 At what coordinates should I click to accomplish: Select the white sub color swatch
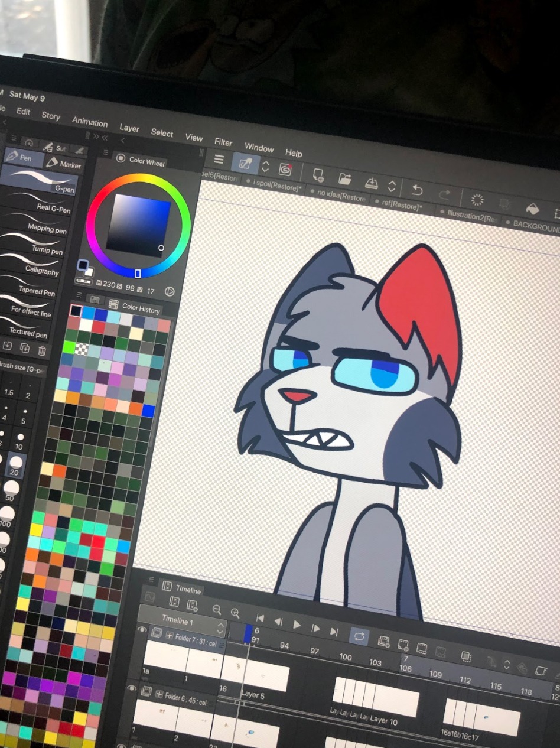tap(89, 271)
